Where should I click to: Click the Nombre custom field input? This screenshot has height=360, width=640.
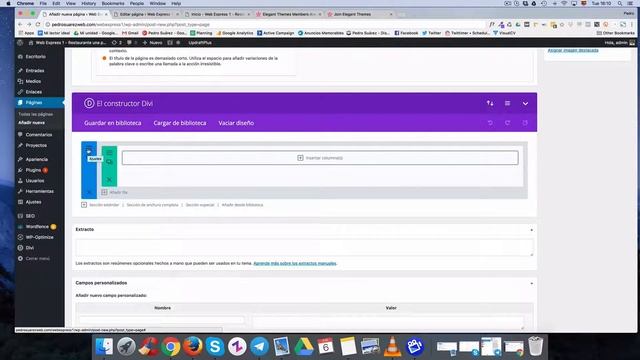pyautogui.click(x=162, y=320)
